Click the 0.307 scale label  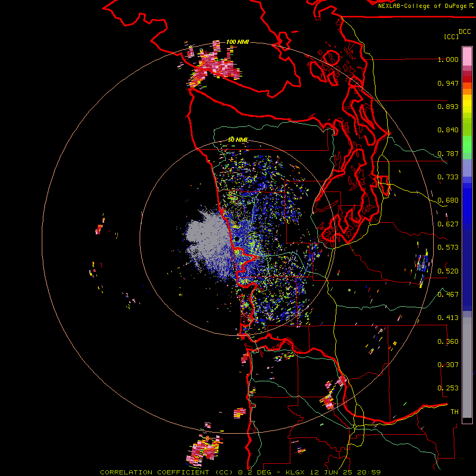coord(448,365)
